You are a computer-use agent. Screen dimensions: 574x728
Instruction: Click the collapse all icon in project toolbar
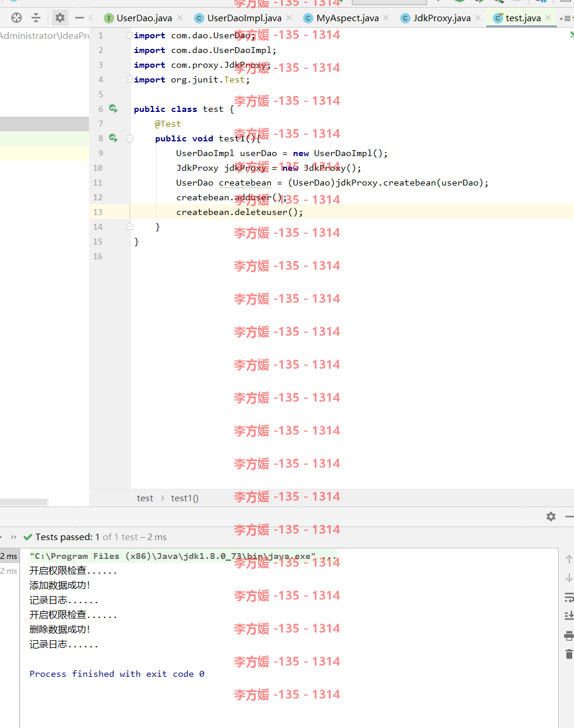click(x=36, y=18)
